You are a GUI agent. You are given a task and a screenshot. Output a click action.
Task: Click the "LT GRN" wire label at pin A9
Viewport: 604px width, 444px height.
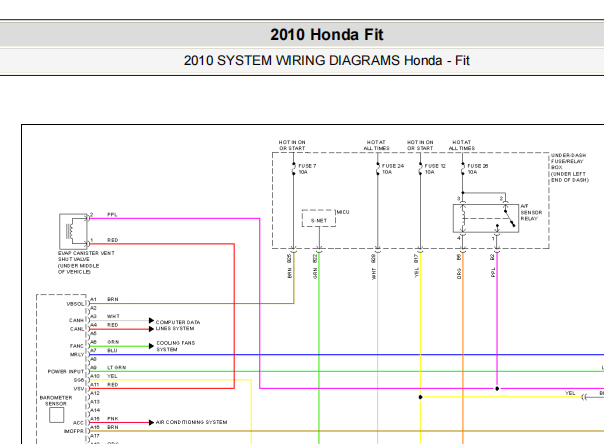pos(116,367)
